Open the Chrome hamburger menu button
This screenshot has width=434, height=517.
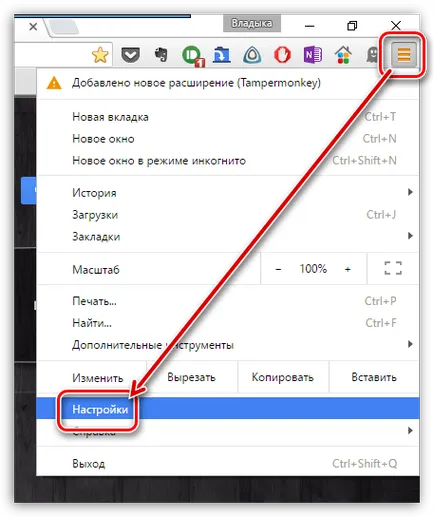(x=403, y=55)
